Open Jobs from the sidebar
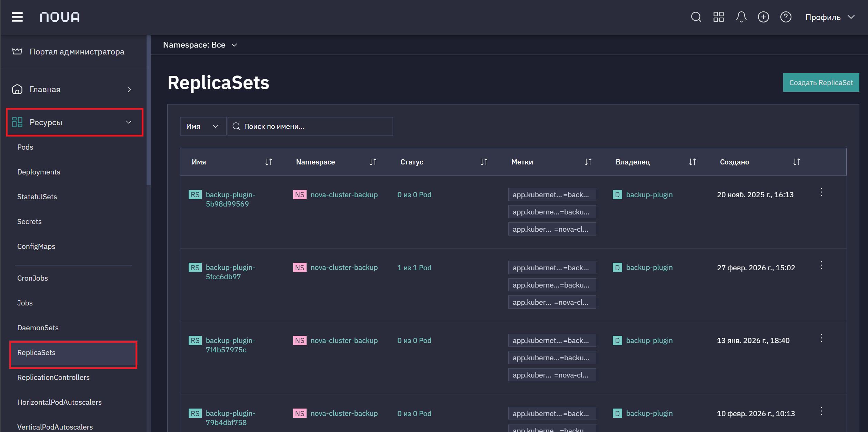This screenshot has width=868, height=432. click(25, 303)
